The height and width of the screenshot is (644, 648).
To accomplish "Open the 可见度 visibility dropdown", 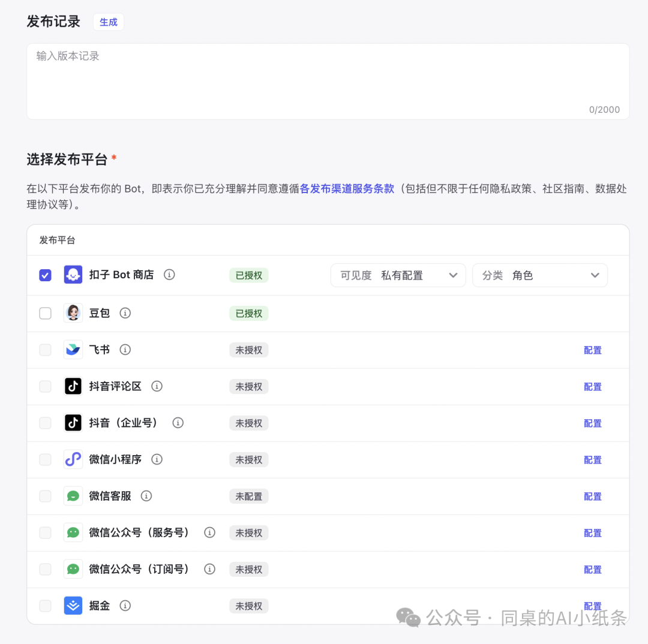I will coord(398,275).
